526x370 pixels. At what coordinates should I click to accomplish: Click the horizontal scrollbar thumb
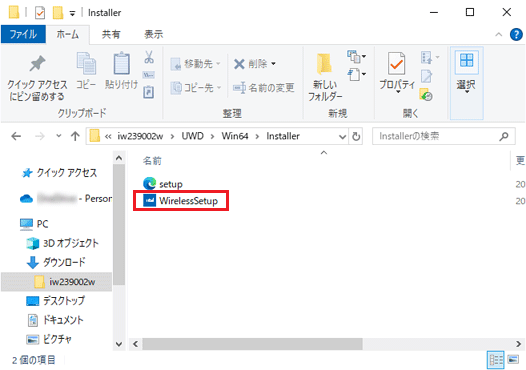(252, 344)
